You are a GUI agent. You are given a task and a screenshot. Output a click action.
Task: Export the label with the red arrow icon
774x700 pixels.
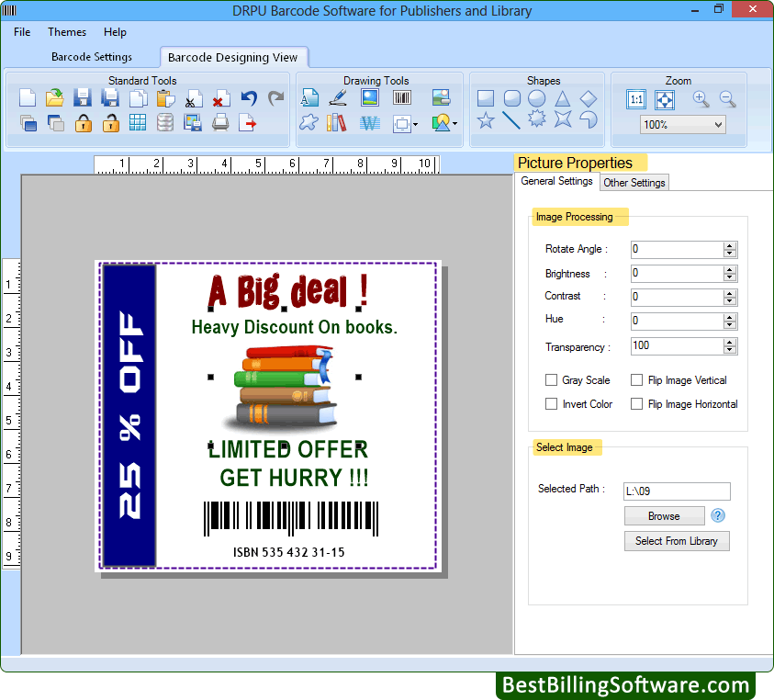[247, 122]
